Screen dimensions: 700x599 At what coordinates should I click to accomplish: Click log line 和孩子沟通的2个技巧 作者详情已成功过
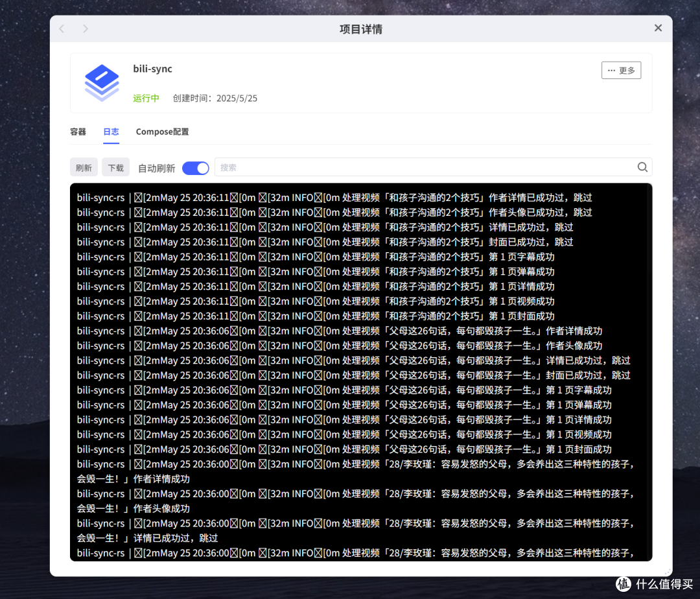pyautogui.click(x=334, y=198)
